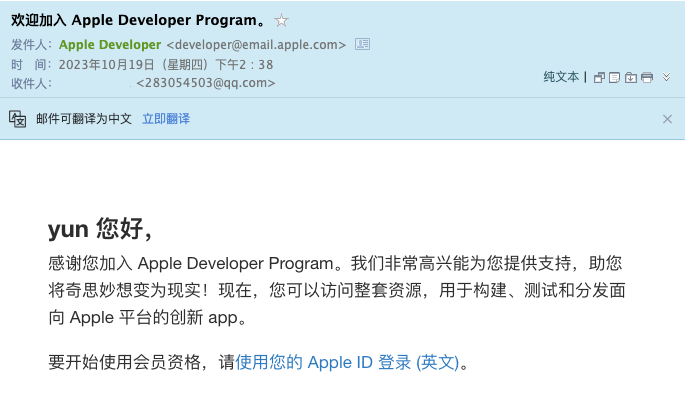
Task: Click the add note icon
Action: (615, 78)
